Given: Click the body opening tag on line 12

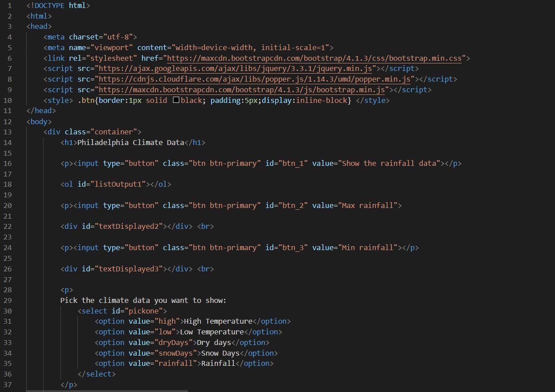Looking at the screenshot, I should tap(38, 121).
